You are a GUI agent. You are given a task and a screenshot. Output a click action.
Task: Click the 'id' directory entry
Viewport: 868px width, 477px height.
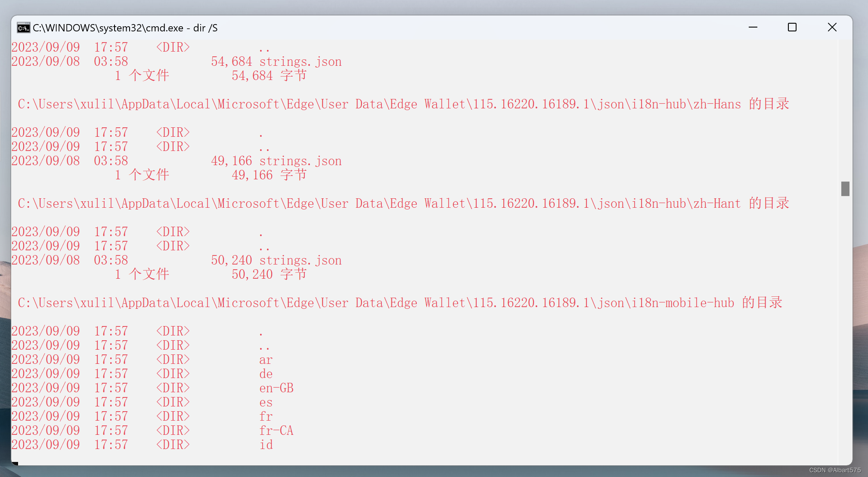pos(266,445)
